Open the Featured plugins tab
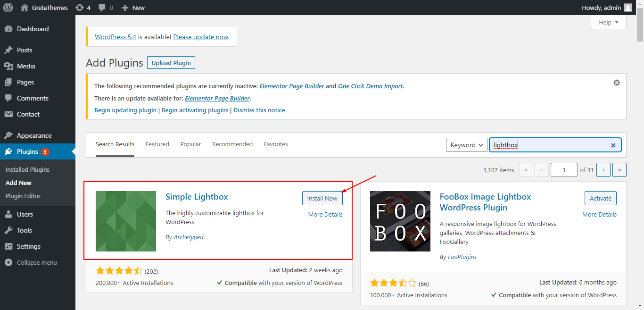Viewport: 644px width, 310px height. (x=157, y=144)
